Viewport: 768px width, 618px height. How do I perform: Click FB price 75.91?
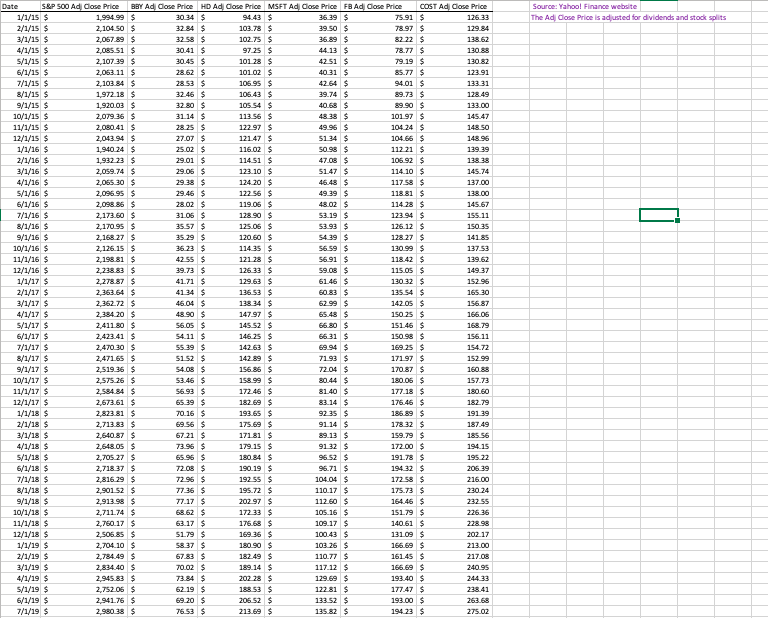380,17
